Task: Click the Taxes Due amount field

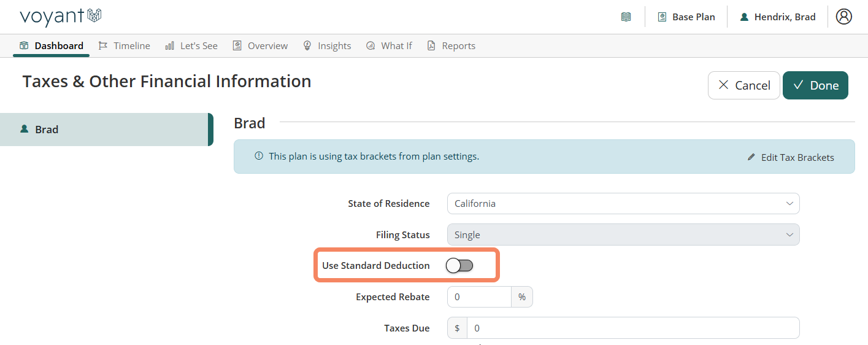Action: tap(633, 328)
